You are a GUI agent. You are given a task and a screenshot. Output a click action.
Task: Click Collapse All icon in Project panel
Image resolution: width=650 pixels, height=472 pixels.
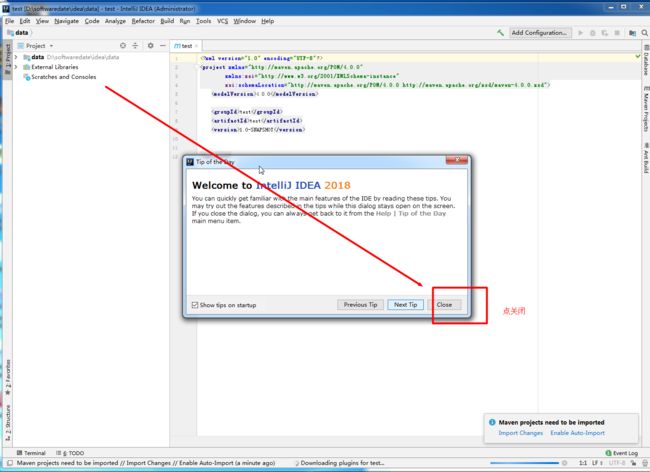(x=135, y=46)
